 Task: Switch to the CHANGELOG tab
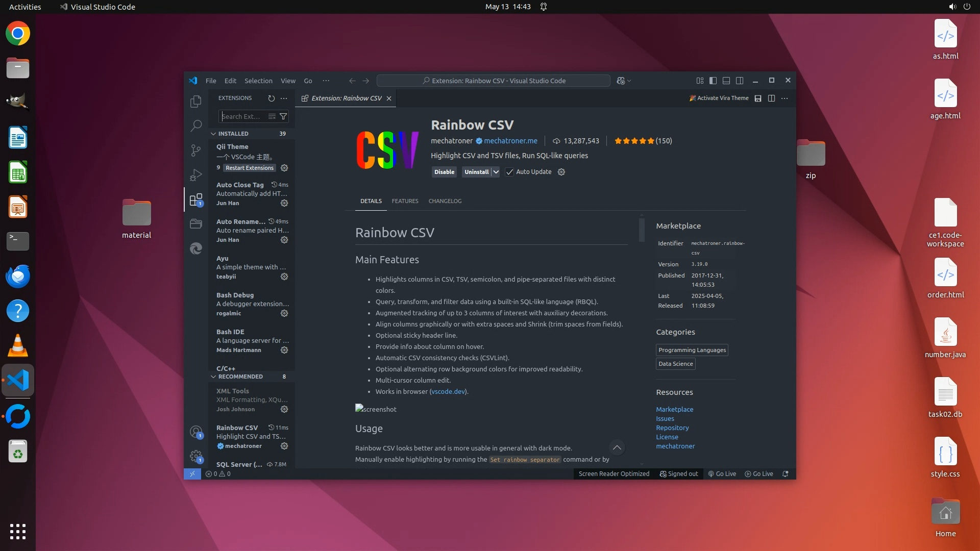(x=445, y=201)
